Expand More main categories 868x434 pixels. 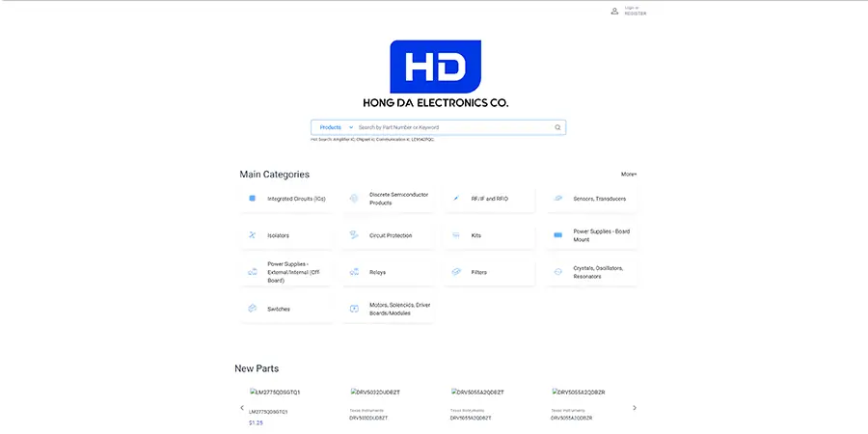(x=629, y=175)
